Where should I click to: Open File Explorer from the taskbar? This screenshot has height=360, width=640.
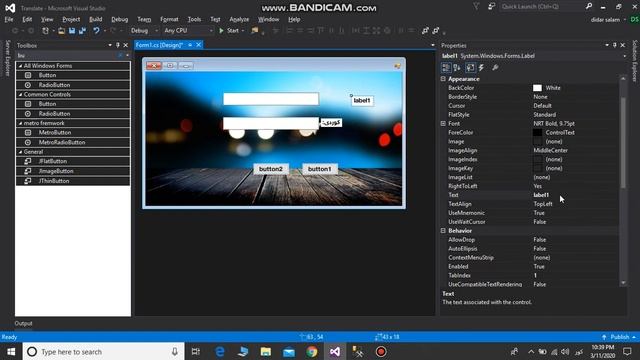[x=266, y=351]
